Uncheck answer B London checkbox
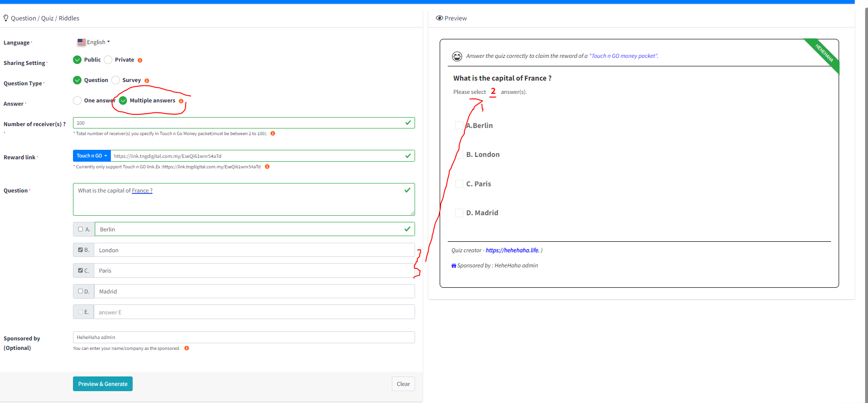The height and width of the screenshot is (403, 868). (81, 250)
